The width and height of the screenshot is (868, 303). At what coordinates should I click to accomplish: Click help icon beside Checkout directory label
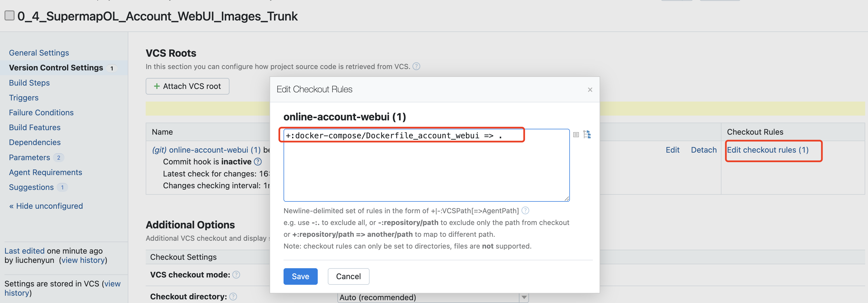pos(233,297)
